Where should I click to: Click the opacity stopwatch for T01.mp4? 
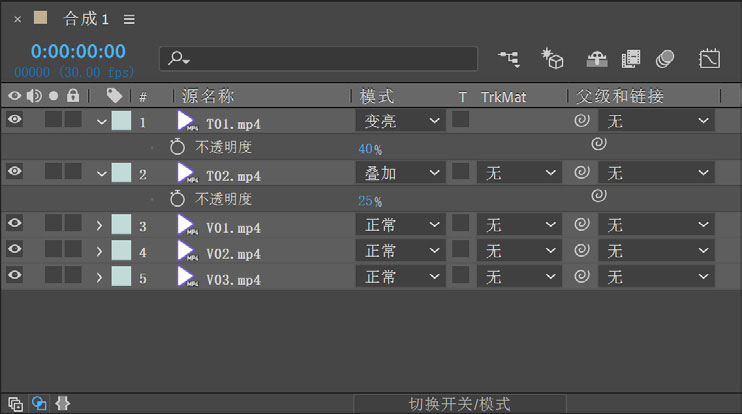tap(178, 147)
